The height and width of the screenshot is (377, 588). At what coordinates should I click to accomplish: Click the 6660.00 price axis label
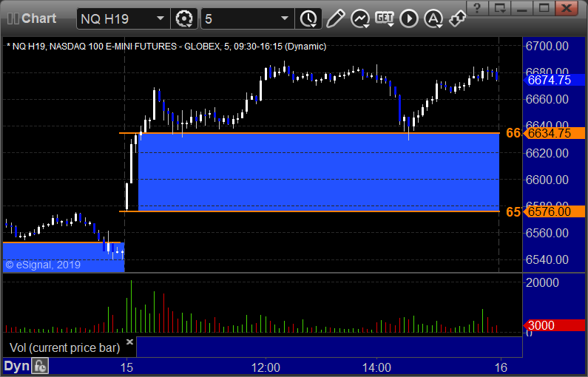[x=547, y=99]
